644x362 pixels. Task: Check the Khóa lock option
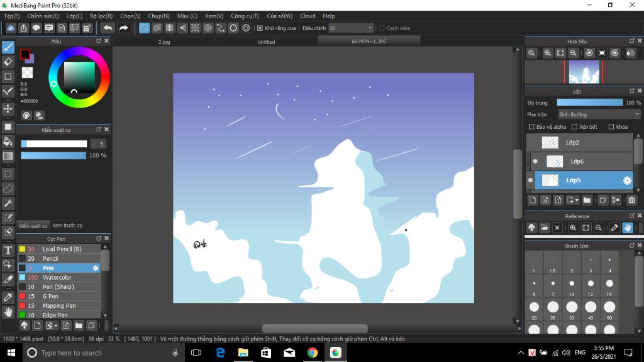pos(611,127)
